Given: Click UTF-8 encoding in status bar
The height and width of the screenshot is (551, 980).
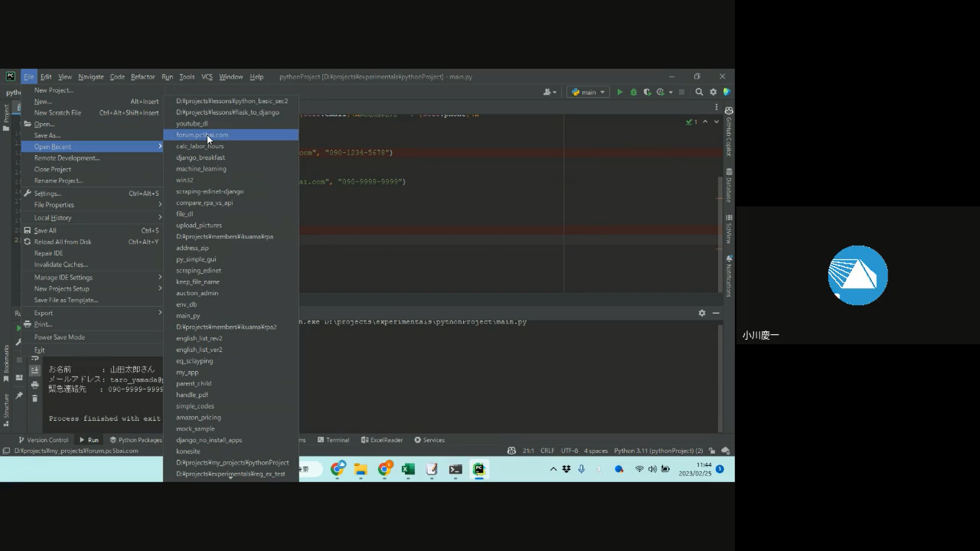Looking at the screenshot, I should (x=569, y=451).
